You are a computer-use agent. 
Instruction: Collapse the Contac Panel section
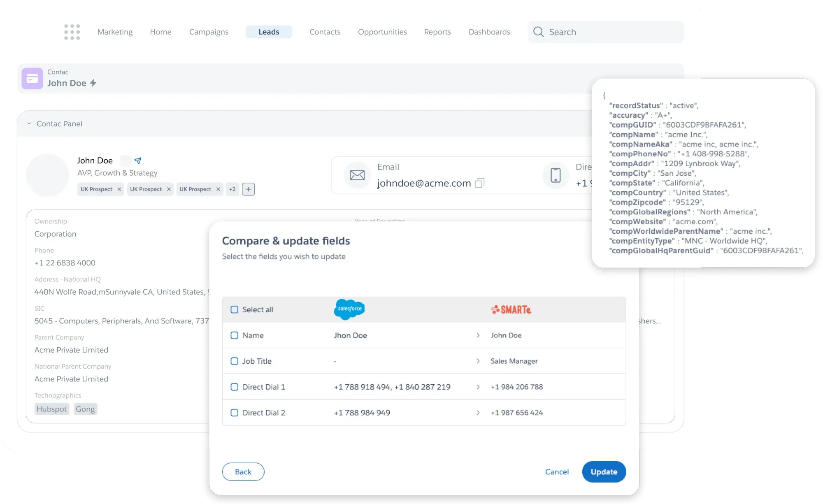pos(29,123)
